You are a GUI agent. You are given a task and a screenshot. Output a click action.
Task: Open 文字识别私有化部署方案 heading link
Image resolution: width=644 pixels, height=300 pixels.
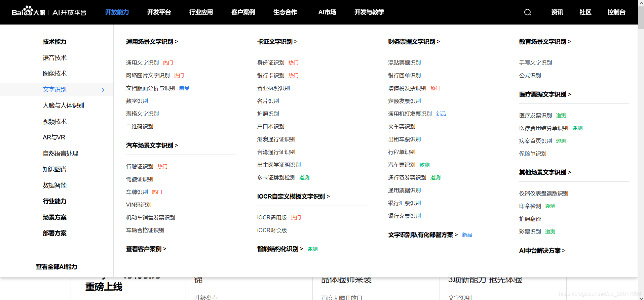[x=423, y=235]
